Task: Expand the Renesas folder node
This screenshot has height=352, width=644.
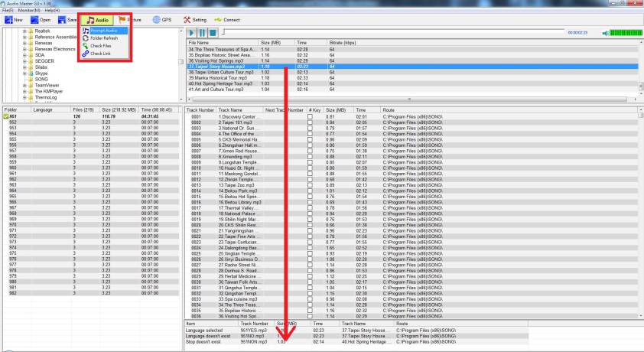Action: (x=24, y=43)
